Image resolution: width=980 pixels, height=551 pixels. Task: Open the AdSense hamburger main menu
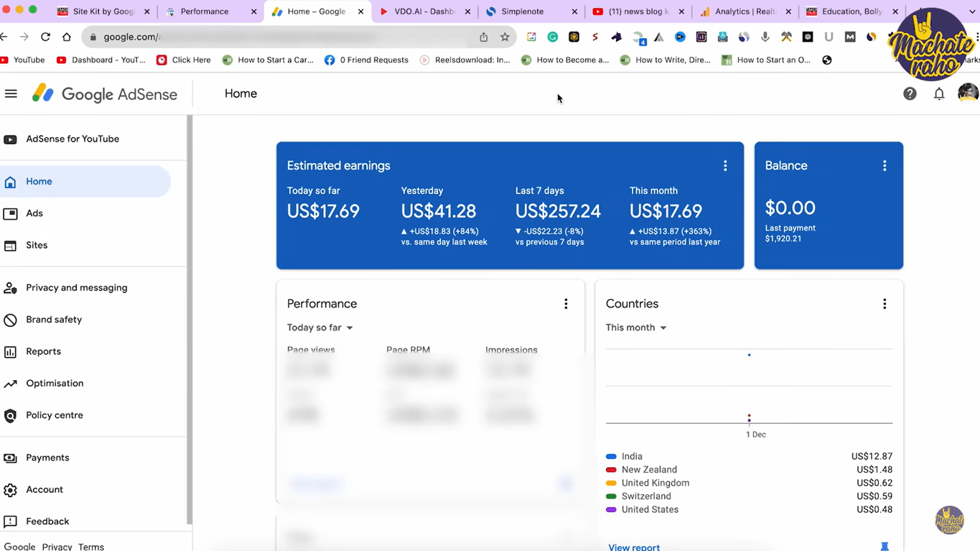(x=11, y=93)
